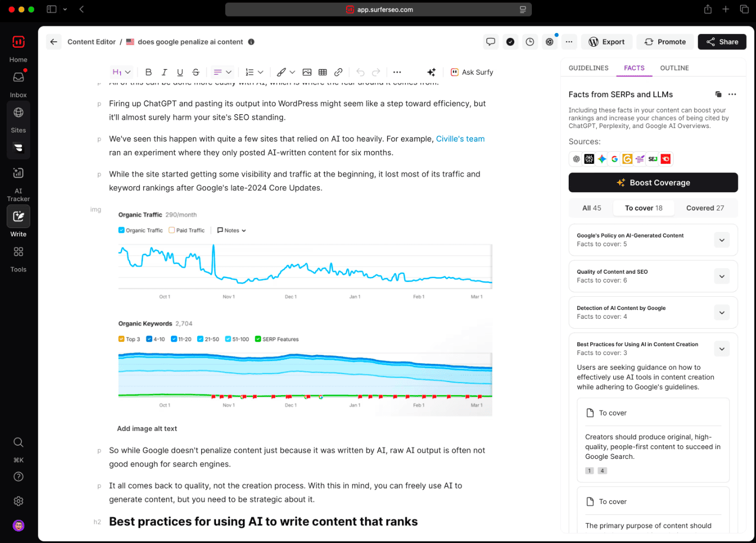Toggle bold formatting in editor toolbar
The height and width of the screenshot is (543, 756).
coord(148,72)
